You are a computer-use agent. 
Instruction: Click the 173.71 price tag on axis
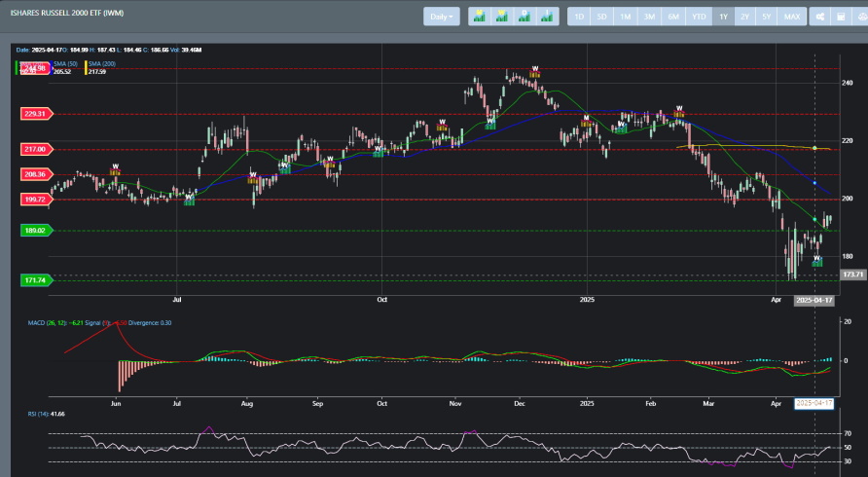852,275
